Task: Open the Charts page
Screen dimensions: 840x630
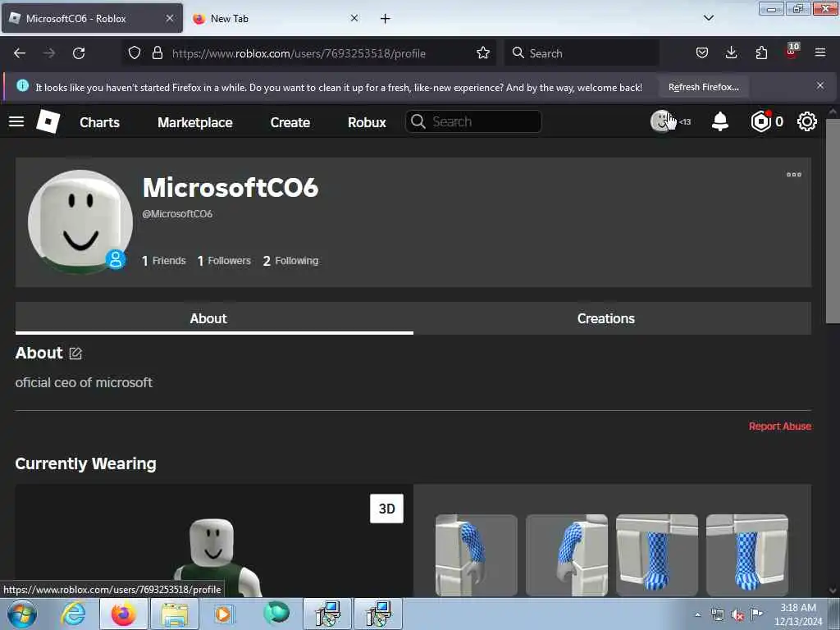Action: (x=99, y=122)
